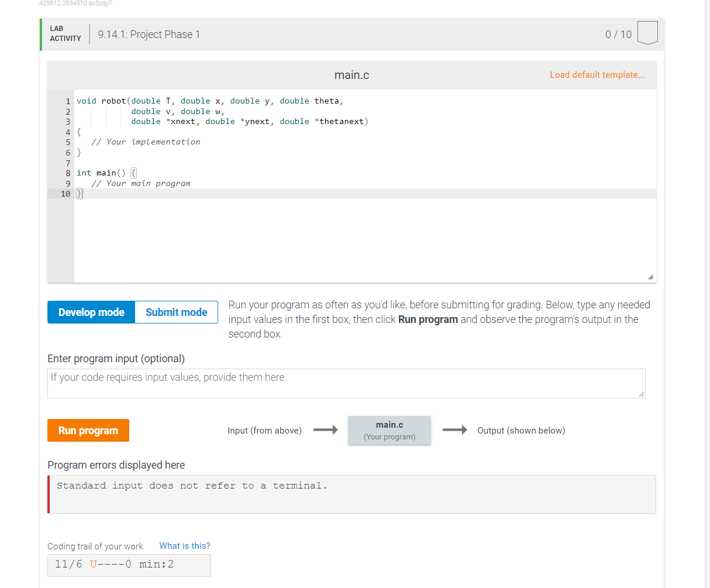The height and width of the screenshot is (588, 710).
Task: Open the Load default template link
Action: (x=597, y=75)
